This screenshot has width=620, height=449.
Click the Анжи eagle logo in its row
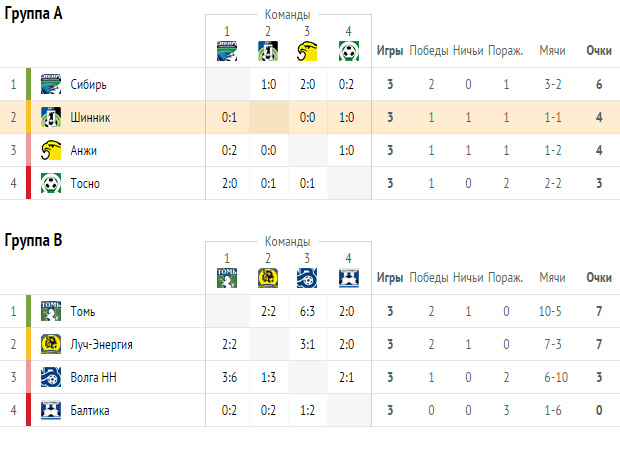[x=51, y=150]
